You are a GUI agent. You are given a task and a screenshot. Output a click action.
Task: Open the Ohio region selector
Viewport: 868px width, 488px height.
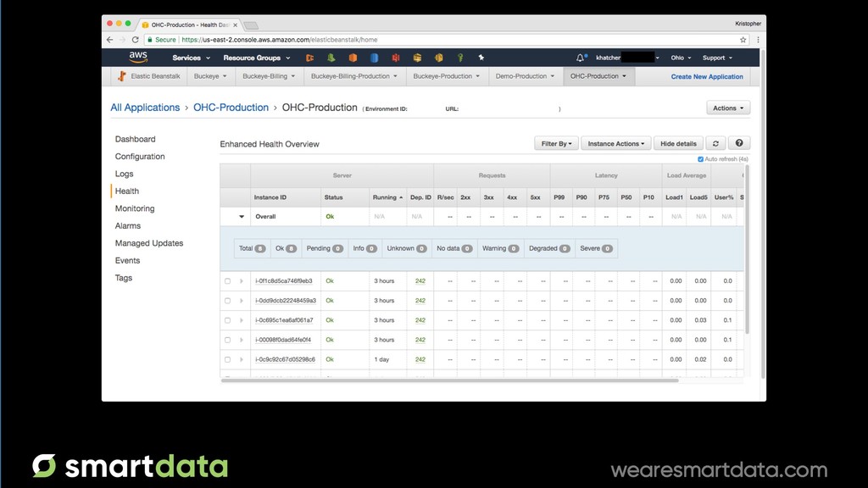(681, 58)
